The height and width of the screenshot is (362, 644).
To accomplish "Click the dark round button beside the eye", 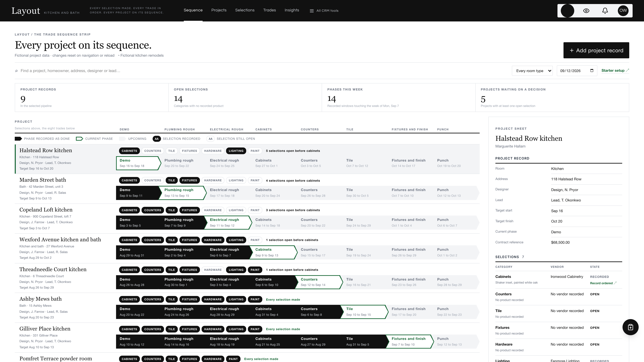I will pyautogui.click(x=567, y=11).
